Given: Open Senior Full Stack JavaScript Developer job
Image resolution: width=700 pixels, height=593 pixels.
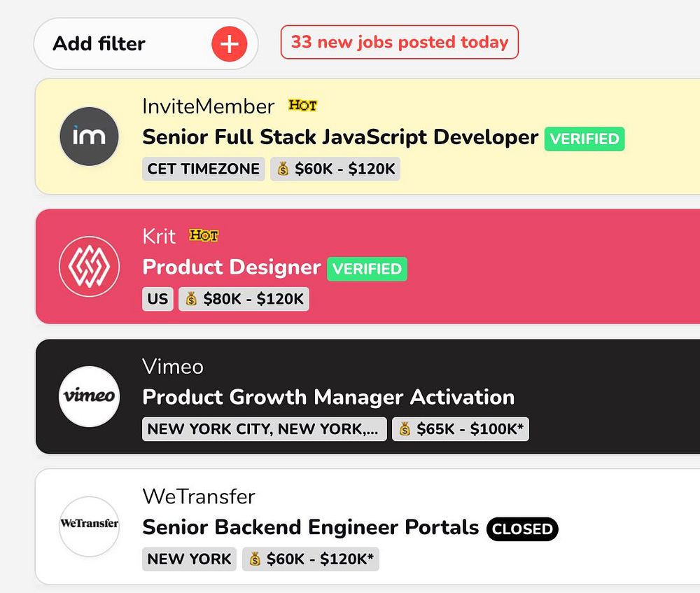Looking at the screenshot, I should [340, 137].
